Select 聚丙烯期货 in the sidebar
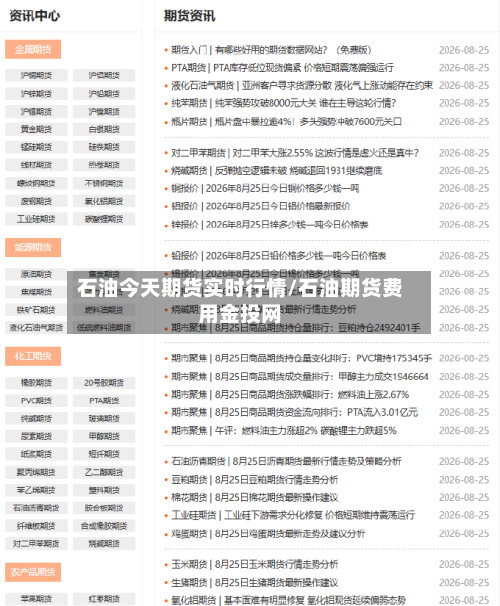Screen dimensions: 500x606 pyautogui.click(x=36, y=472)
